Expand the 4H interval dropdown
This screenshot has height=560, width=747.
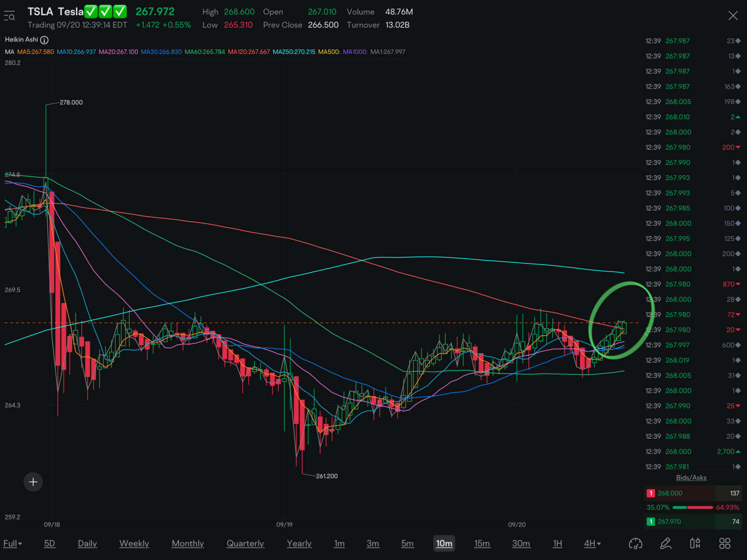592,543
